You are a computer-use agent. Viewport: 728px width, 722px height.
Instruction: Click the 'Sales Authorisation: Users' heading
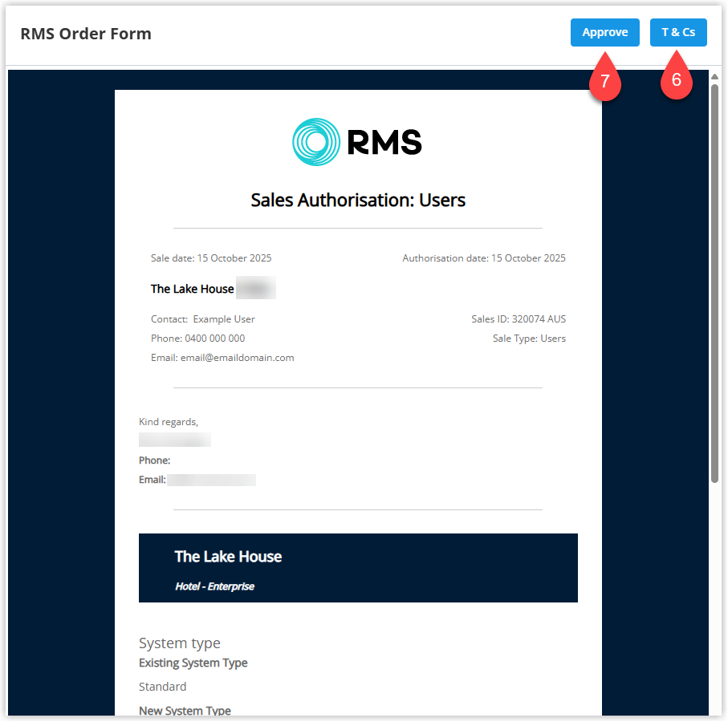(x=358, y=200)
